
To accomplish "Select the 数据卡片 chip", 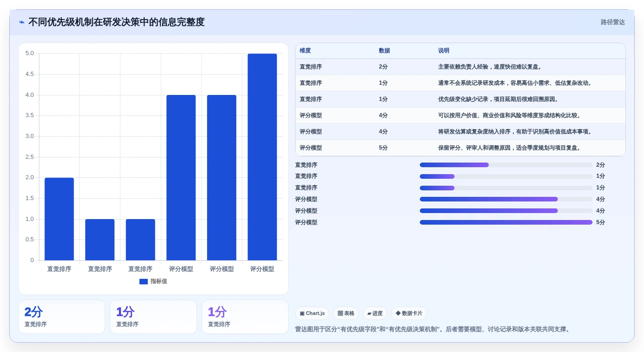I will [409, 314].
